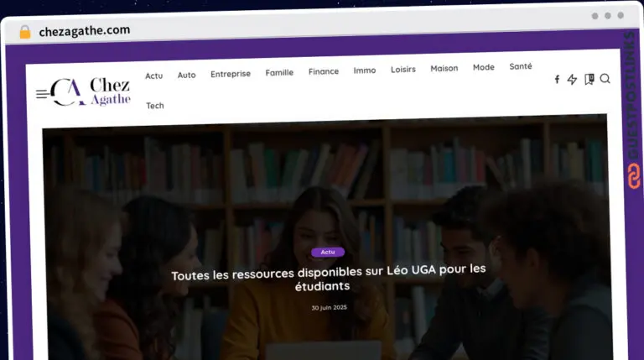Open the Actu menu item
Image resolution: width=644 pixels, height=360 pixels.
pyautogui.click(x=154, y=76)
